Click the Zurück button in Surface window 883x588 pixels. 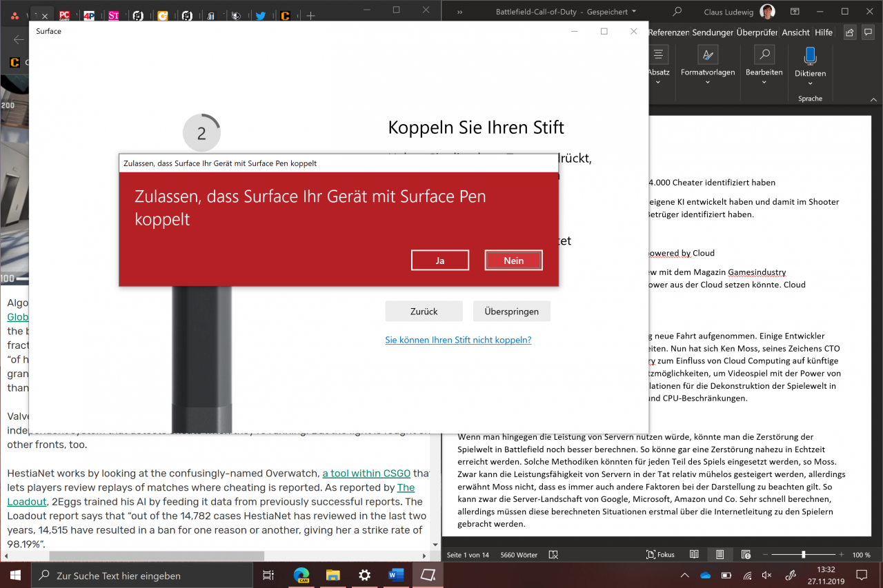424,311
